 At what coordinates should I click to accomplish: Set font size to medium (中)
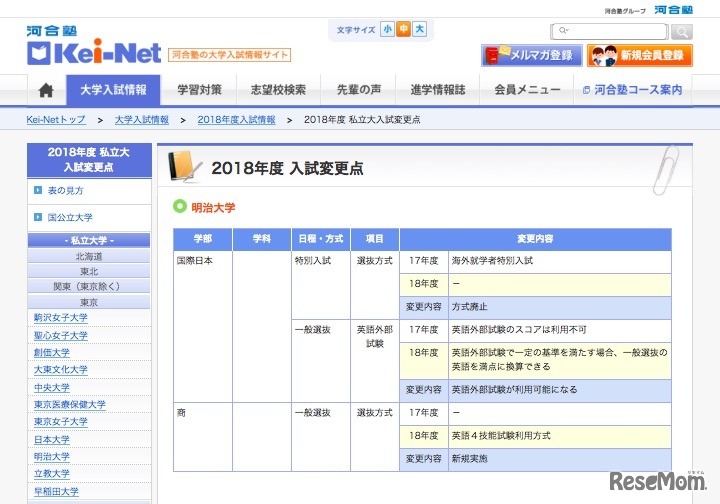pyautogui.click(x=404, y=30)
